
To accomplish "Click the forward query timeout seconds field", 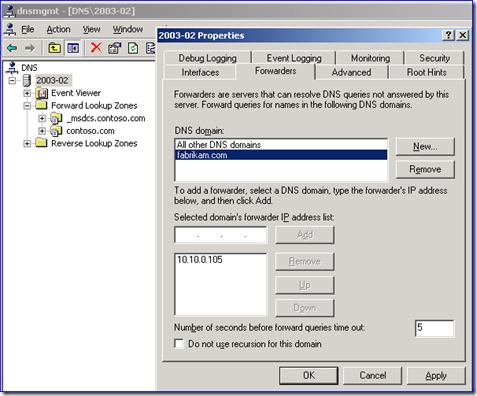I will pyautogui.click(x=434, y=328).
